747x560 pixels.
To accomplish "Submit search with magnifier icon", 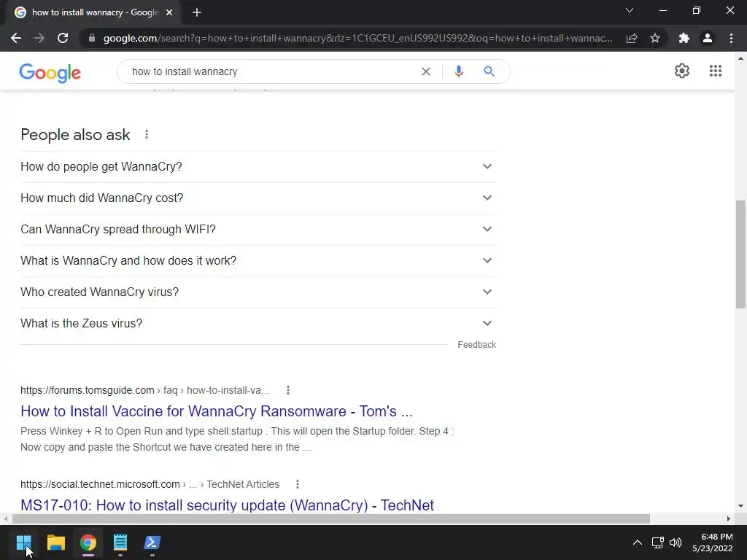I will (489, 71).
